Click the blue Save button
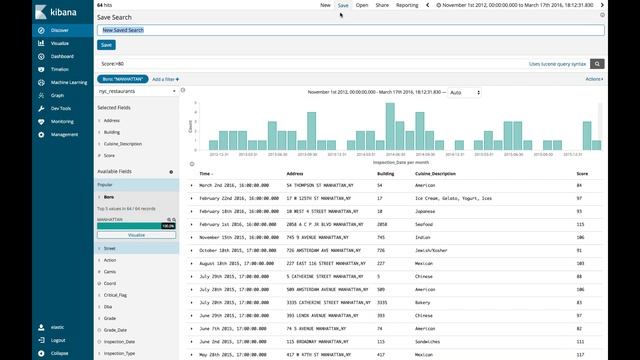The image size is (640, 360). (x=106, y=45)
